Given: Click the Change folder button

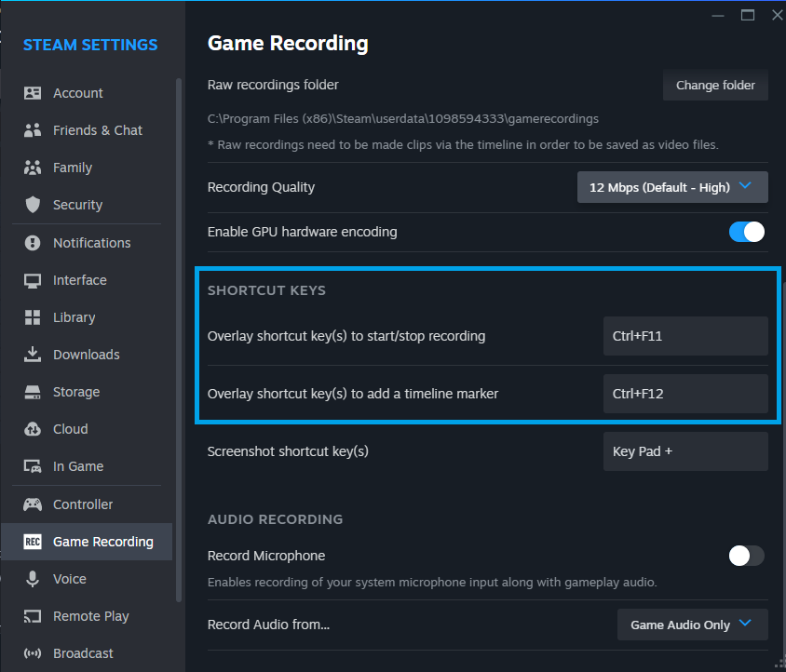Looking at the screenshot, I should [715, 85].
